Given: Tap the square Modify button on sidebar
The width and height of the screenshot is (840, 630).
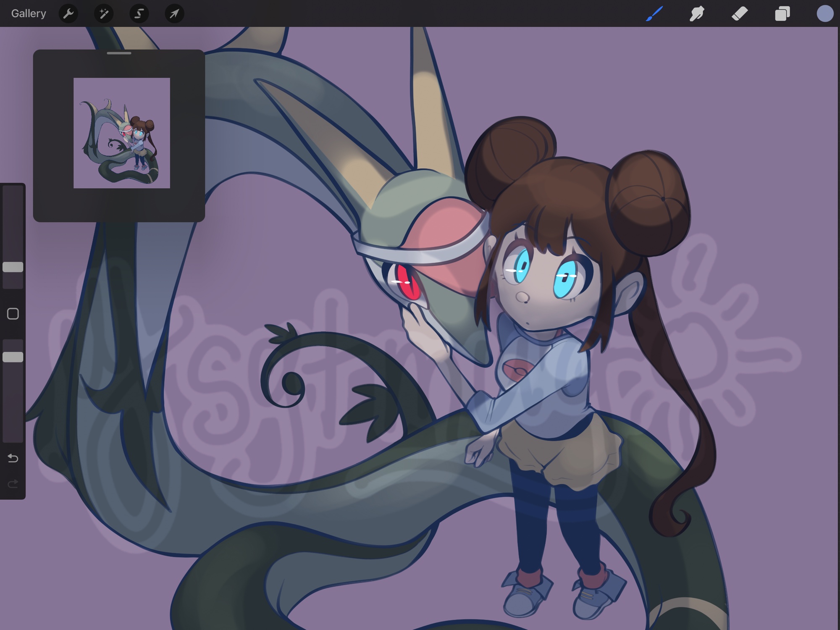Looking at the screenshot, I should pos(13,314).
